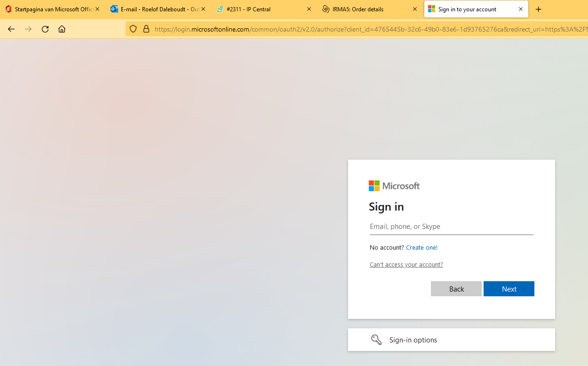Open a new browser tab
This screenshot has height=366, width=588.
539,9
